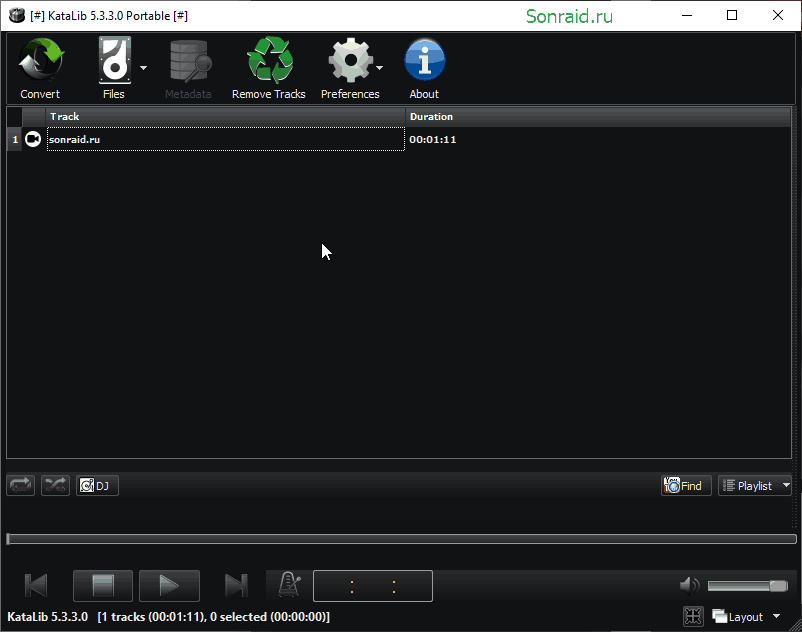Click the metronome tempo icon
The image size is (802, 632).
click(289, 584)
